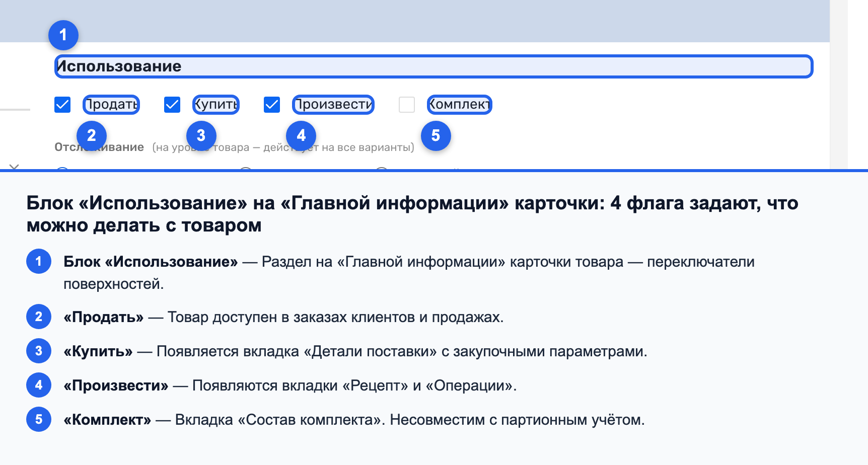This screenshot has width=868, height=465.
Task: Click the legend line about «Состав комплекта»
Action: tap(354, 420)
